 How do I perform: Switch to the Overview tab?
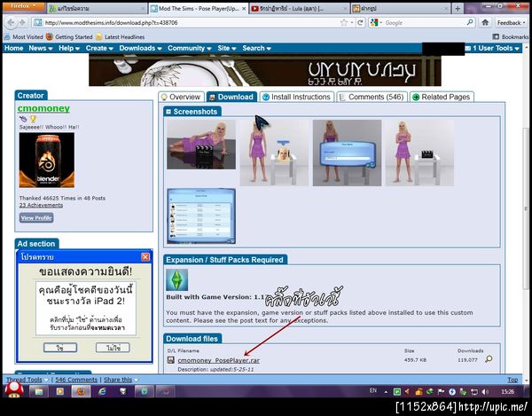point(181,97)
